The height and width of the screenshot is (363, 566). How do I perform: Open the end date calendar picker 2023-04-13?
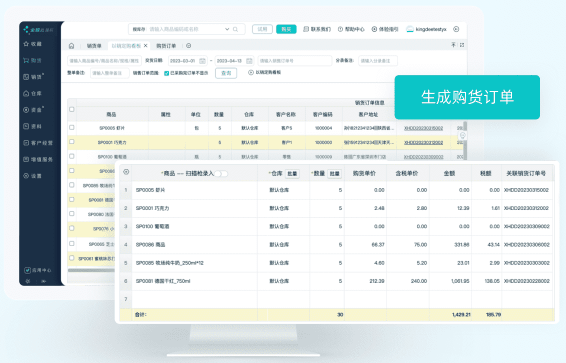pyautogui.click(x=249, y=61)
